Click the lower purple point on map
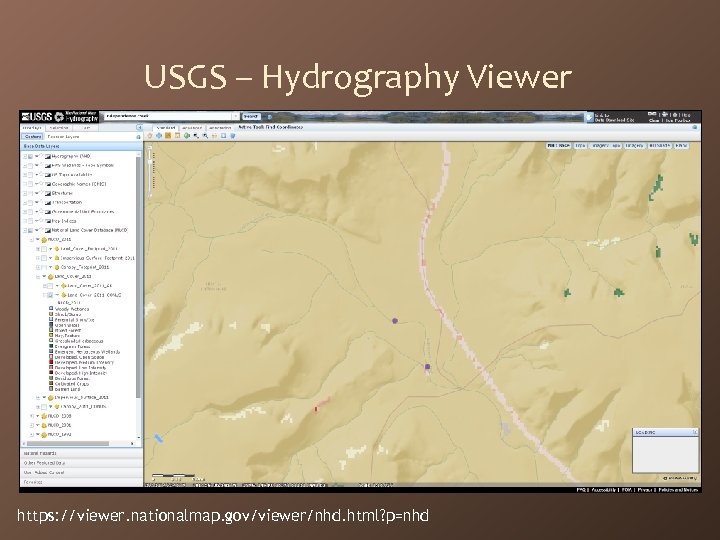The image size is (720, 540). click(x=428, y=366)
